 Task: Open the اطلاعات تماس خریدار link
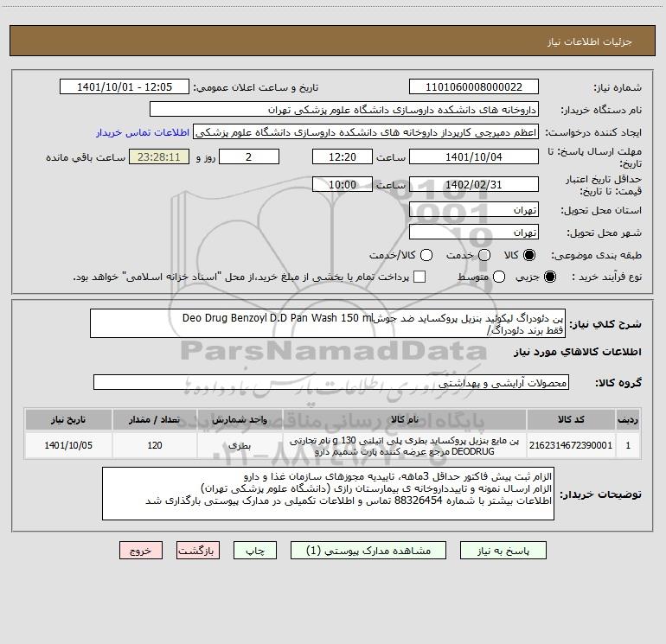pyautogui.click(x=143, y=132)
